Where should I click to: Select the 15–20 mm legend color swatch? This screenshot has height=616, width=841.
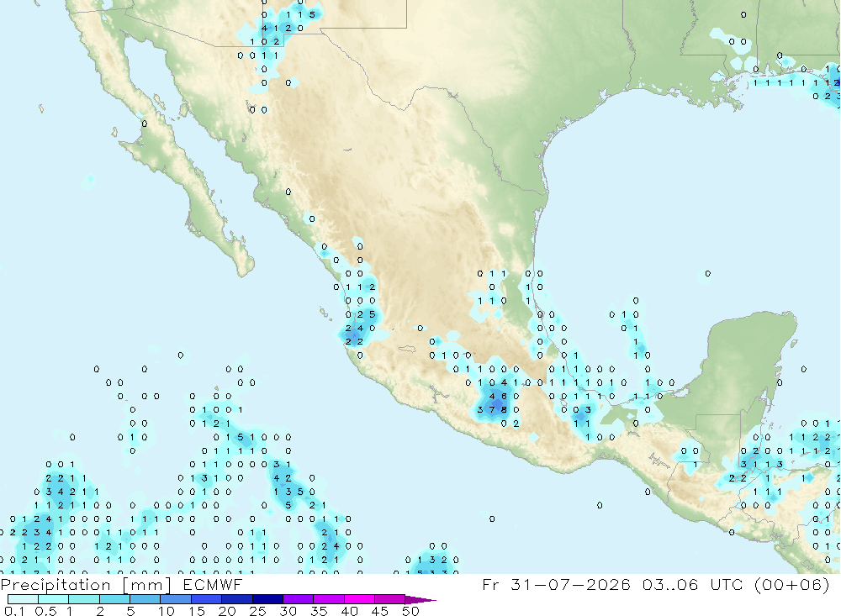[206, 599]
